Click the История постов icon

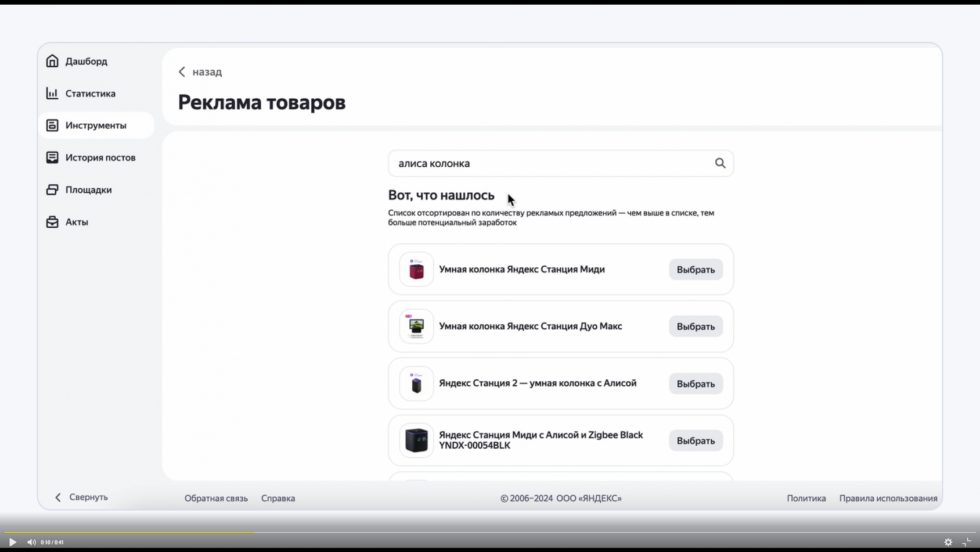point(52,157)
